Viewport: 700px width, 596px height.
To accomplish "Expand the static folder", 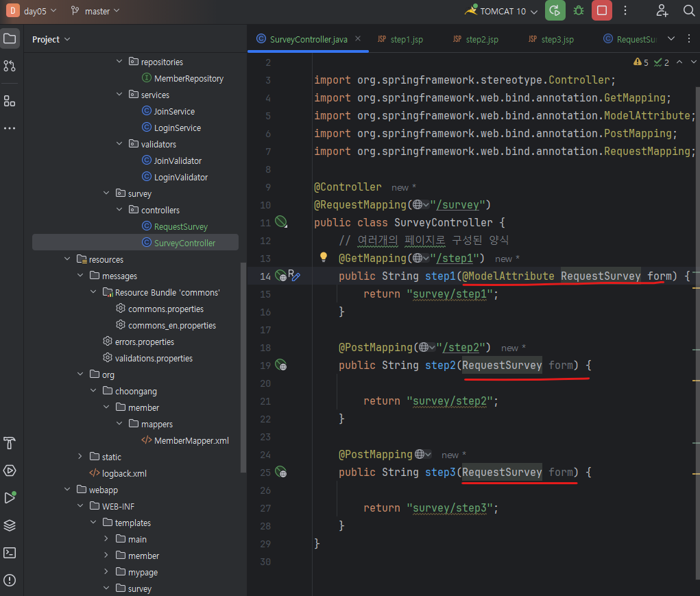I will coord(80,457).
